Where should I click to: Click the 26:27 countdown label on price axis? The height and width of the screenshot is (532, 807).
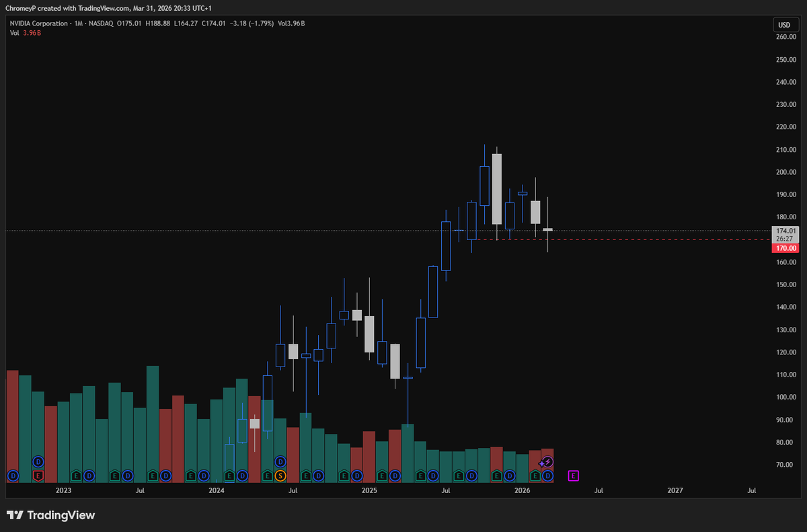pos(785,238)
